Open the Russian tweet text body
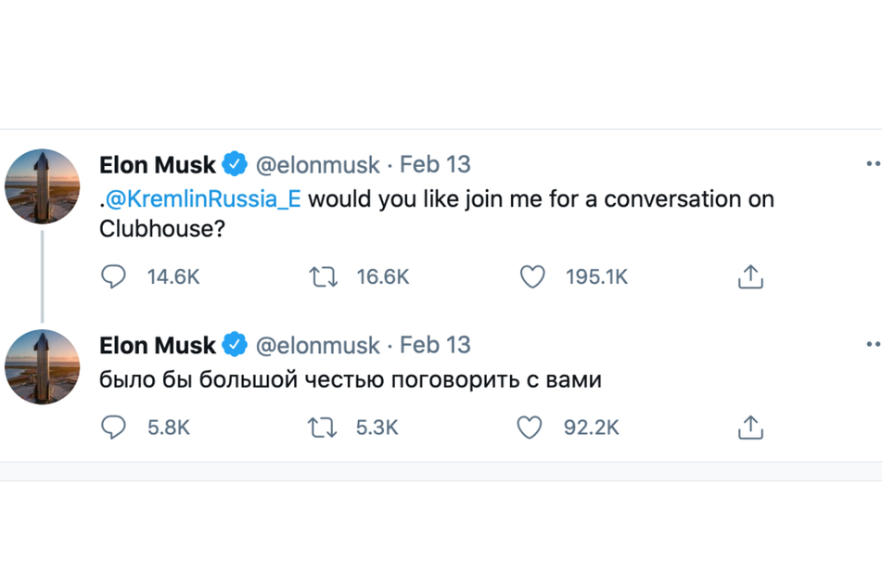Viewport: 882px width, 588px height. pyautogui.click(x=351, y=380)
